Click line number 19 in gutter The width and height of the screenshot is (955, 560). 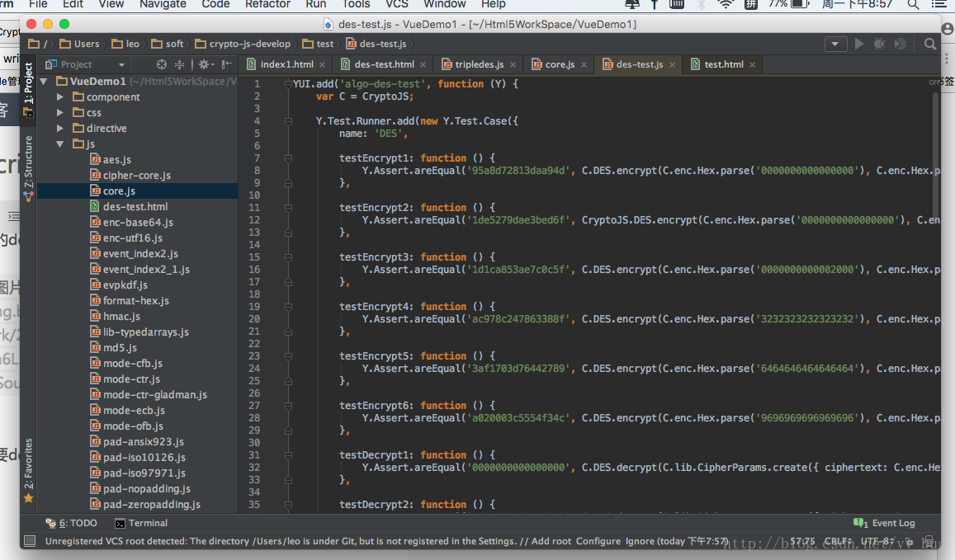pyautogui.click(x=254, y=307)
